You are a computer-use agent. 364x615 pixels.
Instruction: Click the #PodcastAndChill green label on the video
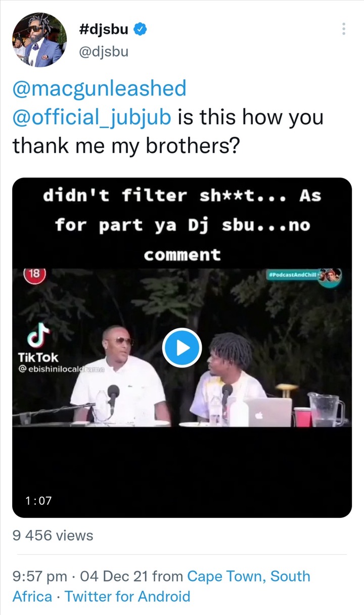tap(294, 274)
